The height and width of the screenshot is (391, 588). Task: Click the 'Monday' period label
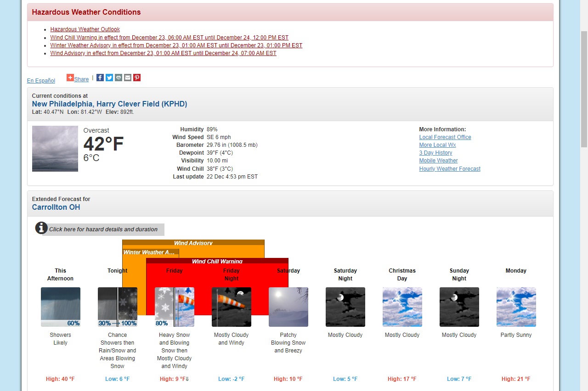tap(516, 271)
